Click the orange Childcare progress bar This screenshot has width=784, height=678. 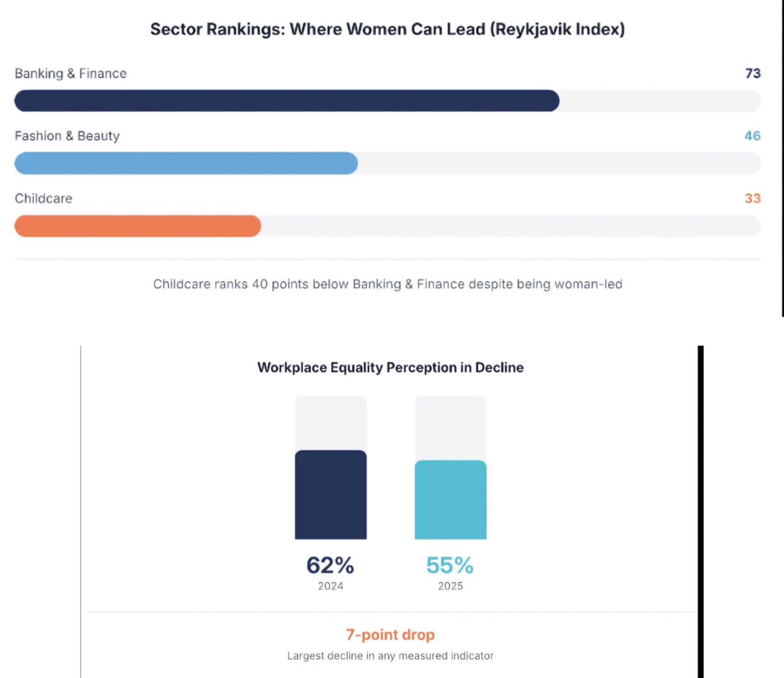coord(138,226)
